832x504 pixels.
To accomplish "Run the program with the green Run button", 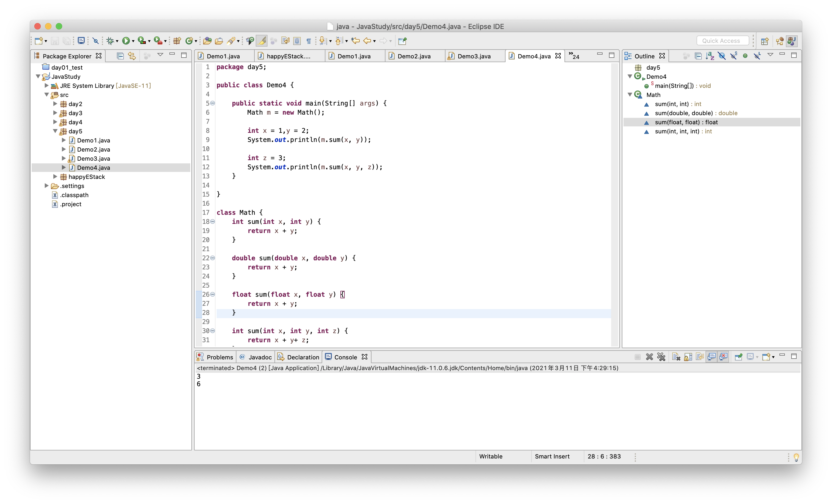I will (126, 41).
